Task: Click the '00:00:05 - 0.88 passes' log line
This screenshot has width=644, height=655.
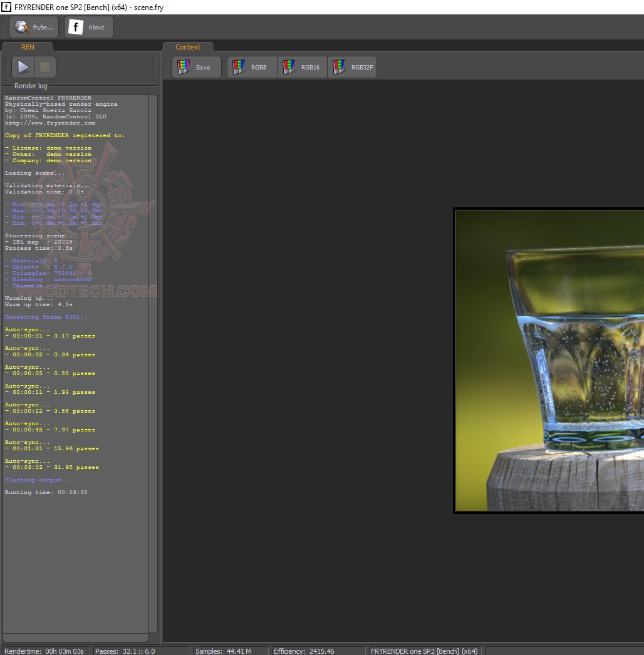Action: pos(49,373)
